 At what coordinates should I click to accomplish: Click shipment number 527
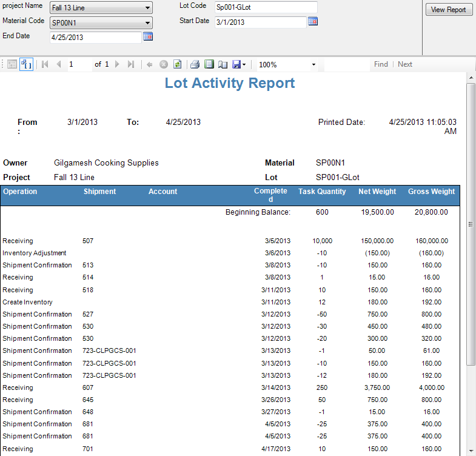point(88,315)
